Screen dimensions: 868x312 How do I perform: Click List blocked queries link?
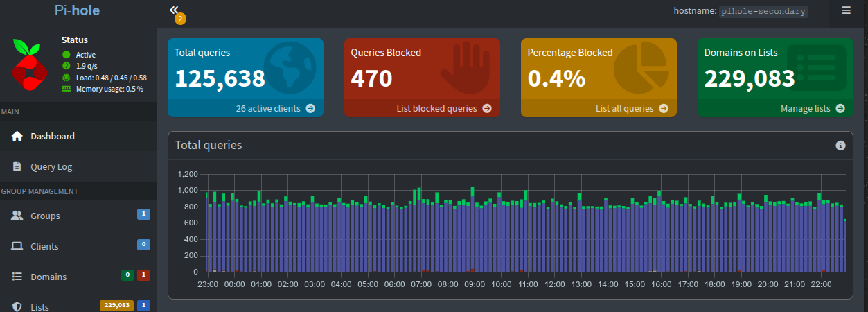(443, 108)
